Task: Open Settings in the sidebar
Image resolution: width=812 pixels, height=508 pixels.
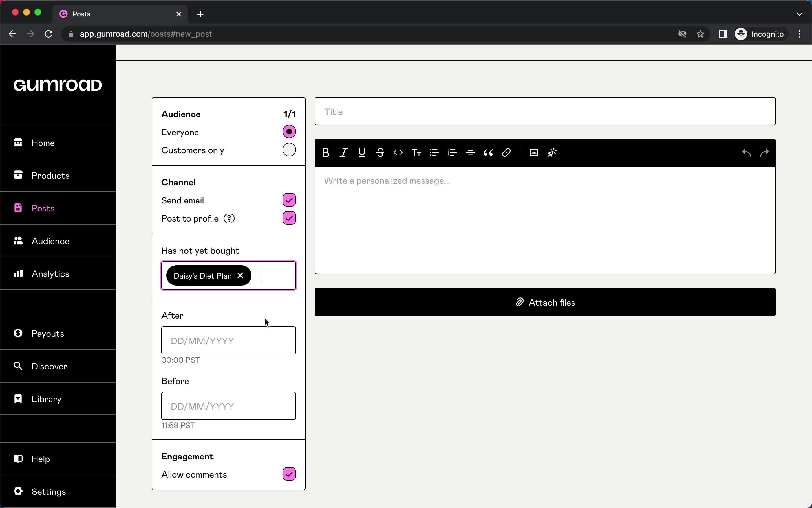Action: (x=58, y=492)
